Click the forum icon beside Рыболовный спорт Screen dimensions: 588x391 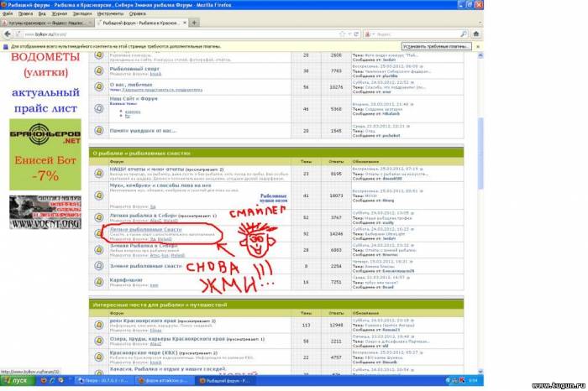click(x=99, y=70)
